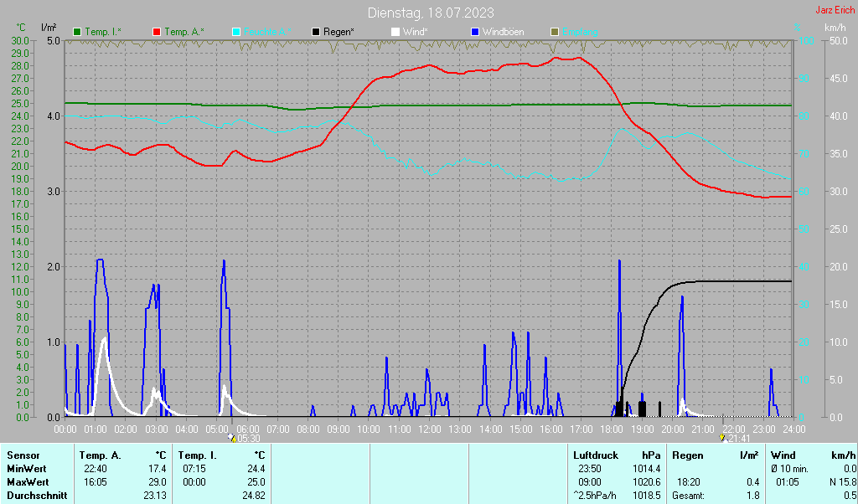Select the "Windböen" legend label
858x504 pixels.
pyautogui.click(x=503, y=33)
